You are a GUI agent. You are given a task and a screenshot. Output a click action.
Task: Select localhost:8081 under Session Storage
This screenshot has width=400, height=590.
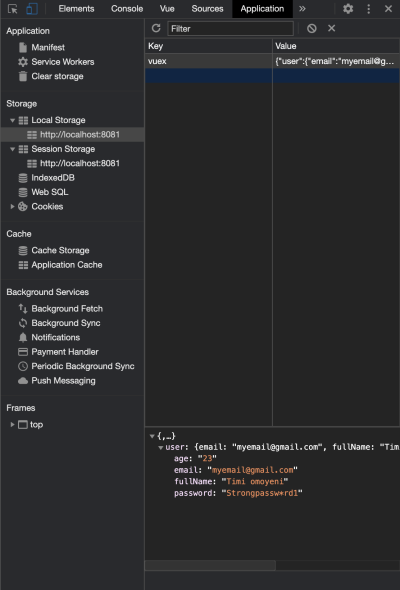pos(80,163)
